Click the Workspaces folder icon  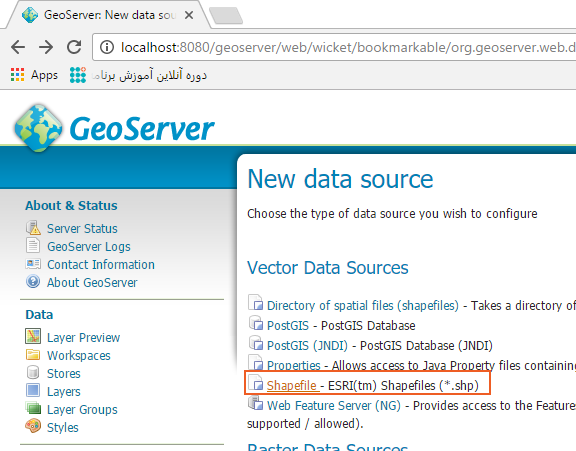pyautogui.click(x=33, y=354)
